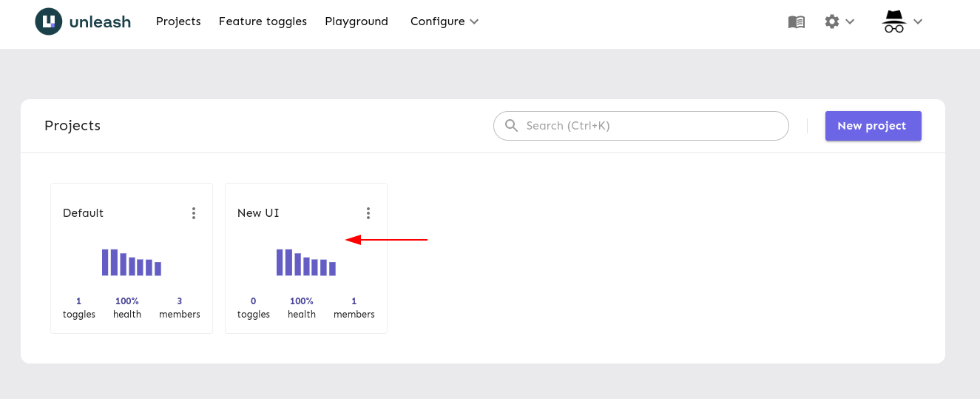
Task: Click the Unleash logo icon
Action: [49, 21]
